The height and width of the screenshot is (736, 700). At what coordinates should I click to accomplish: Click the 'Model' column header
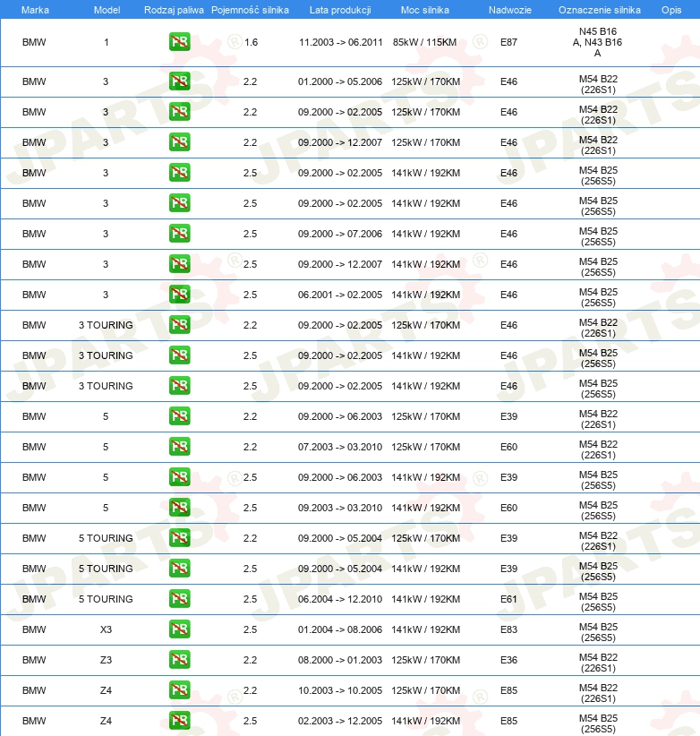point(107,10)
